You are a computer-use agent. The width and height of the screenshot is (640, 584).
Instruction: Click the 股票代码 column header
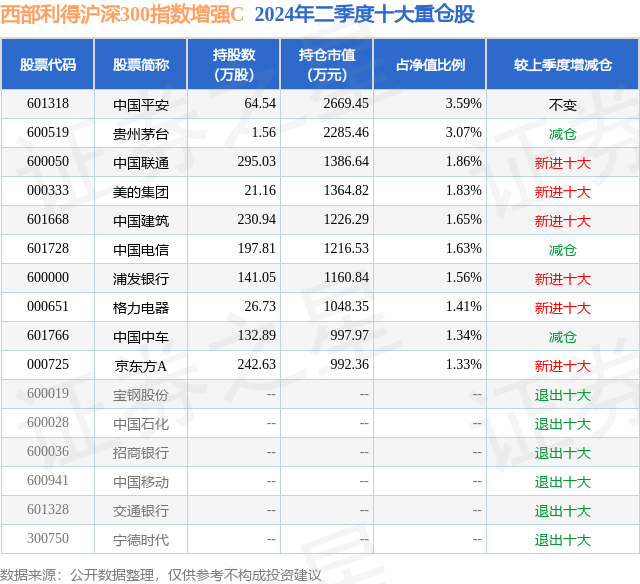pos(48,64)
